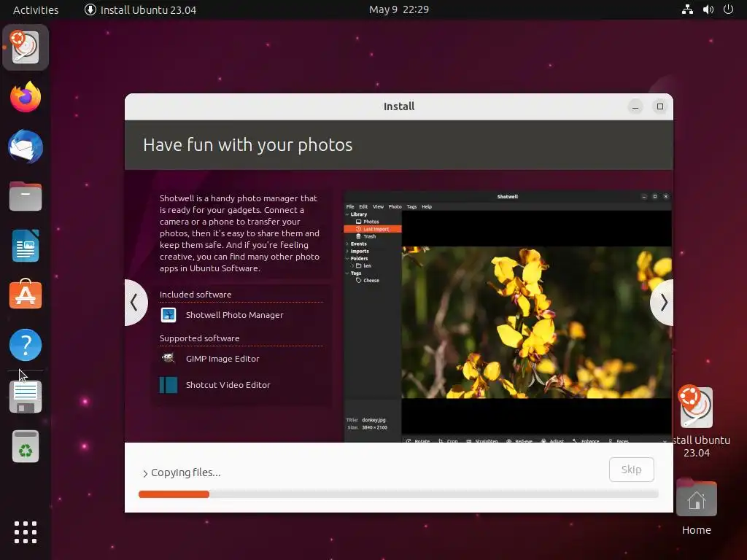
Task: Minimize the Install window
Action: (x=635, y=106)
